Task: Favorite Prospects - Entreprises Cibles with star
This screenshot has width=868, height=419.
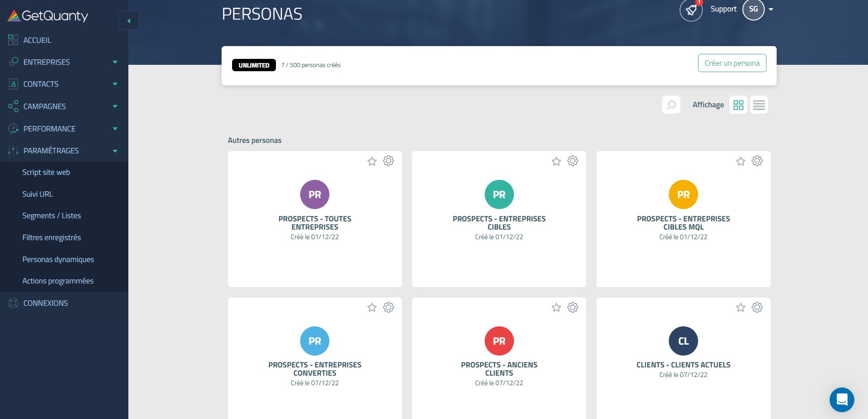Action: [556, 161]
